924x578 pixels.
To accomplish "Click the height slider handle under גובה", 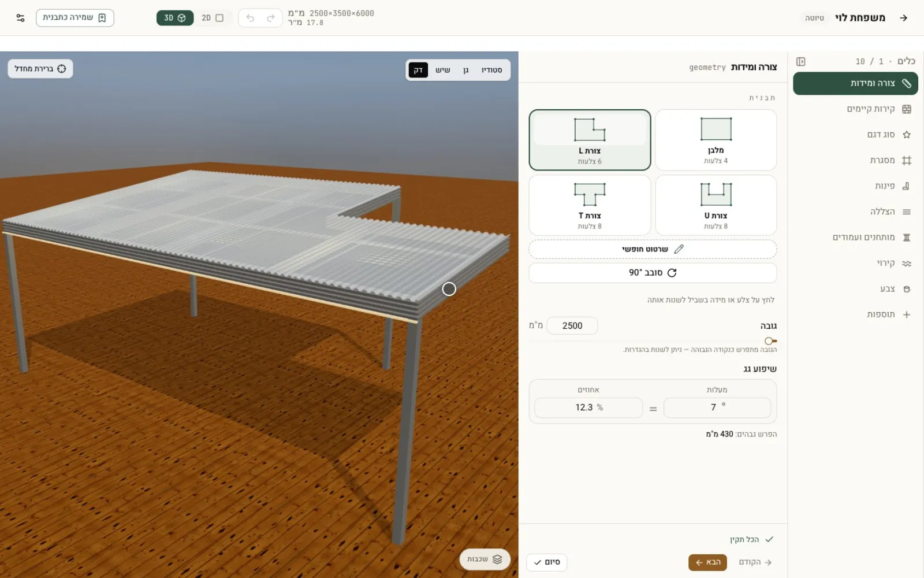I will 769,341.
